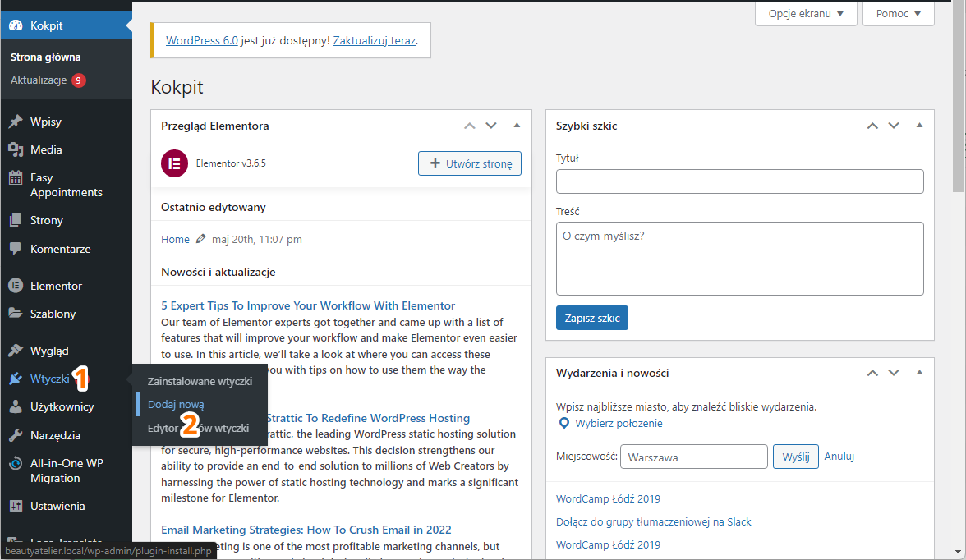Image resolution: width=966 pixels, height=560 pixels.
Task: Expand the Pomoc help dropdown
Action: pyautogui.click(x=898, y=14)
